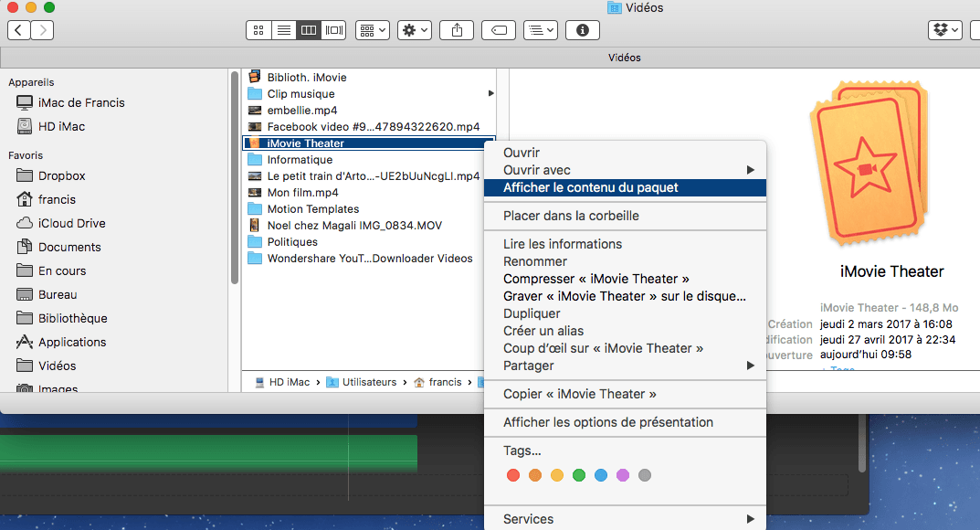Image resolution: width=980 pixels, height=530 pixels.
Task: Open the Services submenu
Action: click(625, 519)
